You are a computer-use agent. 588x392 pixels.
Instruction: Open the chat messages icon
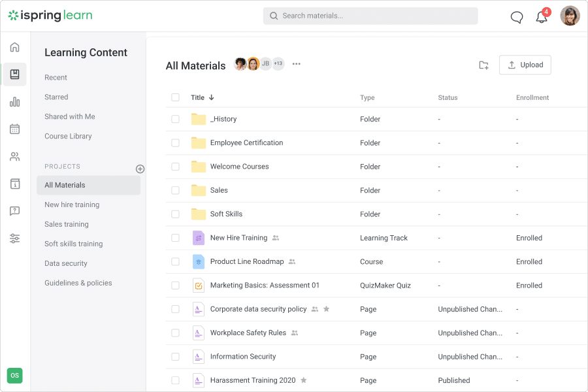point(516,17)
